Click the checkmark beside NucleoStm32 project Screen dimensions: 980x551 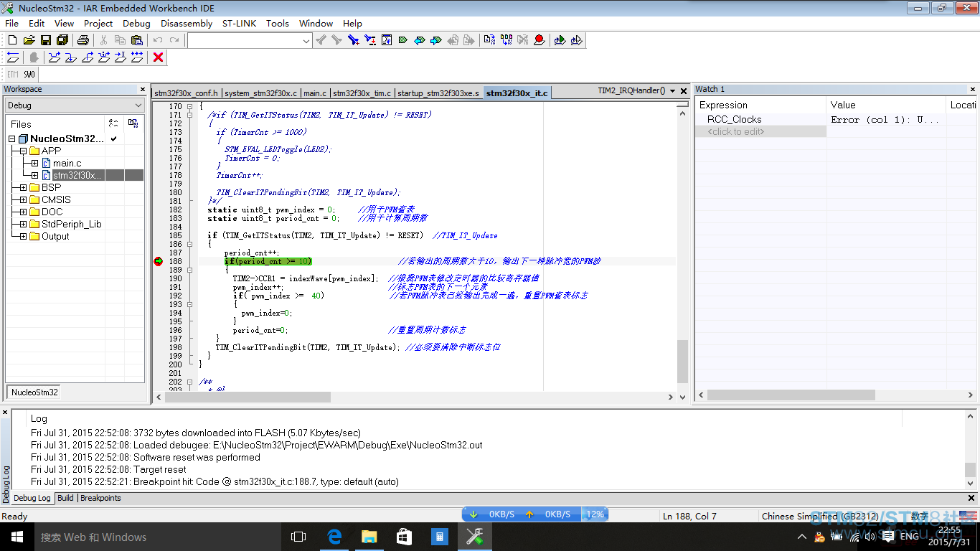coord(113,138)
